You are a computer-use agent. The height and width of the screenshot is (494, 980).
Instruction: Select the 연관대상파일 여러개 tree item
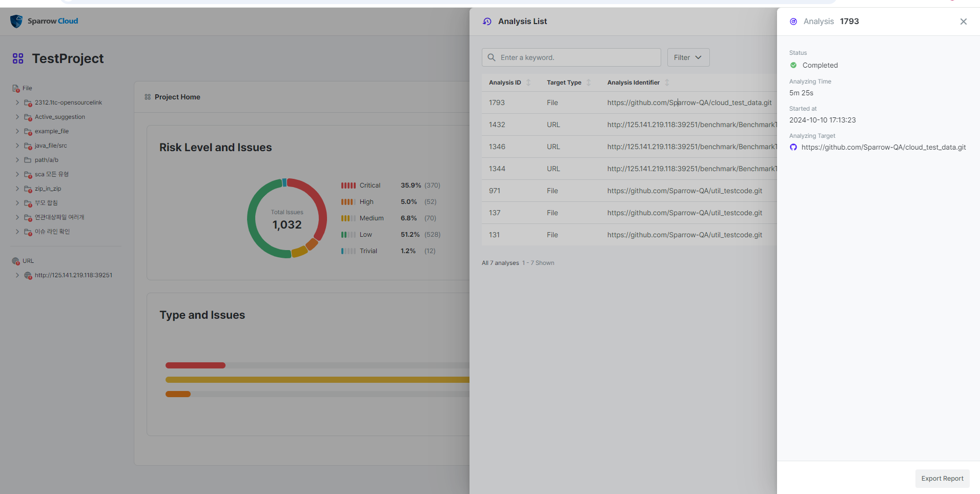[x=59, y=217]
